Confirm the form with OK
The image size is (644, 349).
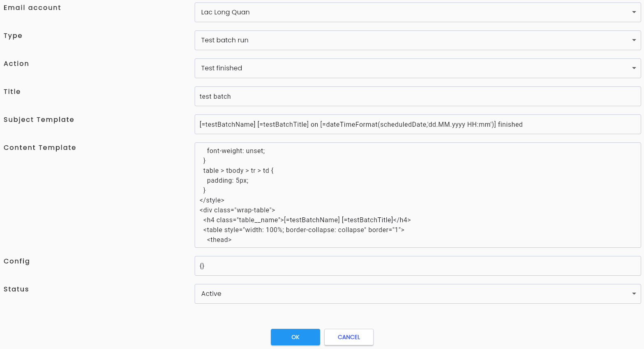295,337
